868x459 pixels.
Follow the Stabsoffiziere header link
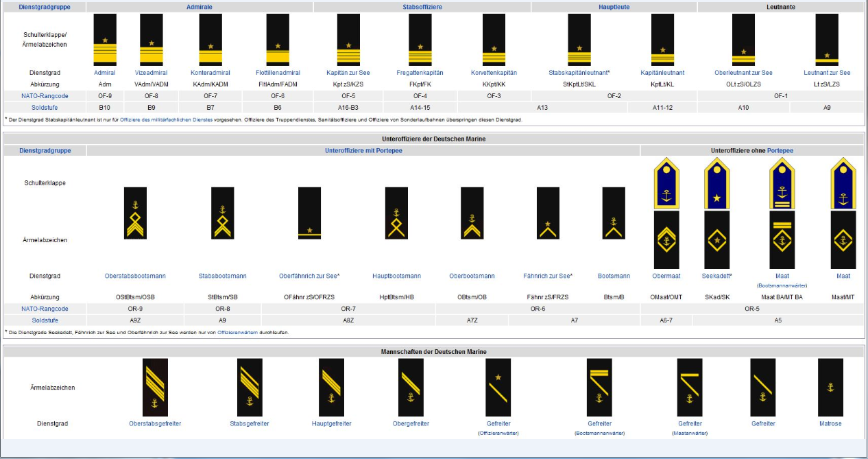coord(422,7)
